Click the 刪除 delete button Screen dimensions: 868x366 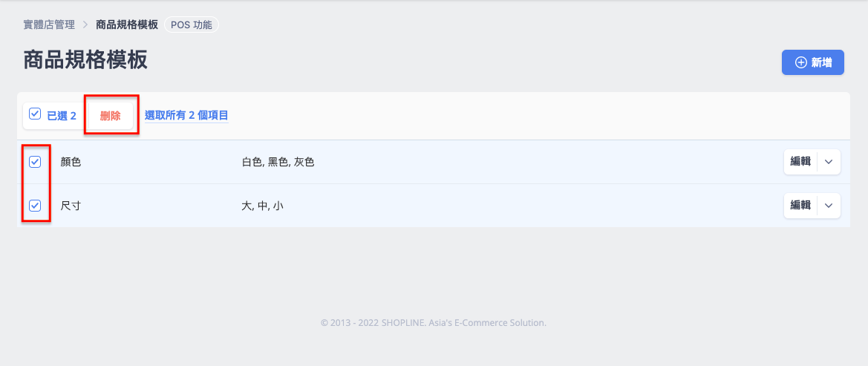110,116
